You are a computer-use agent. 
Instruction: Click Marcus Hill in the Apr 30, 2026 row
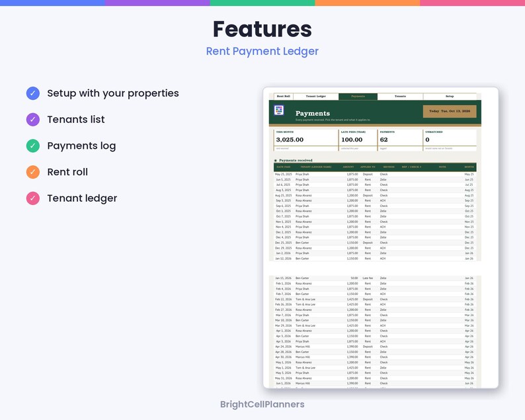click(303, 357)
